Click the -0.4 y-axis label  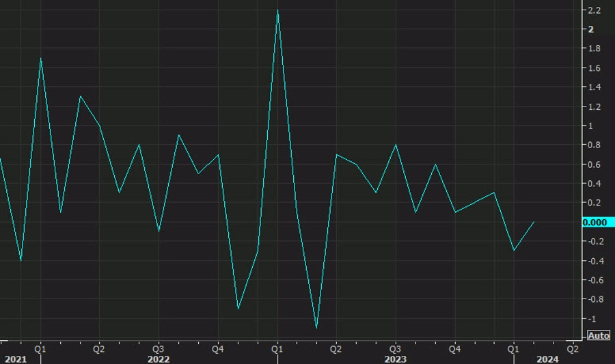coord(595,261)
